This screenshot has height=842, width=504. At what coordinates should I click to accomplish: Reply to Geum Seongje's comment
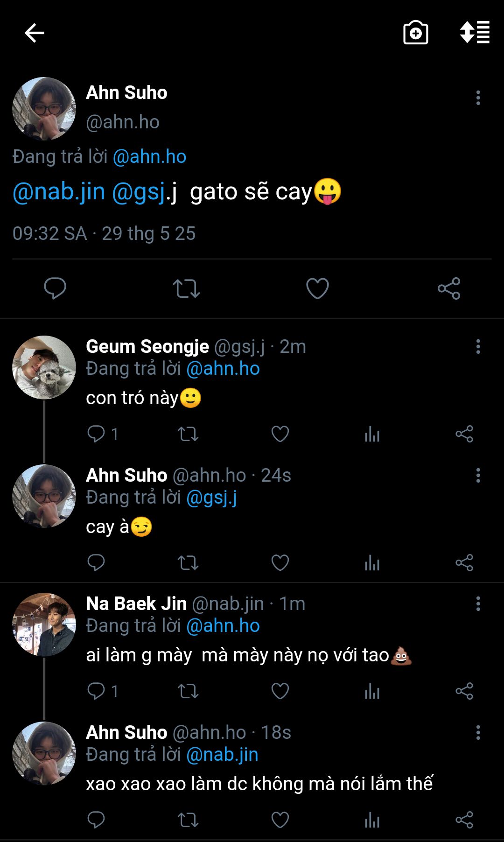[x=96, y=434]
